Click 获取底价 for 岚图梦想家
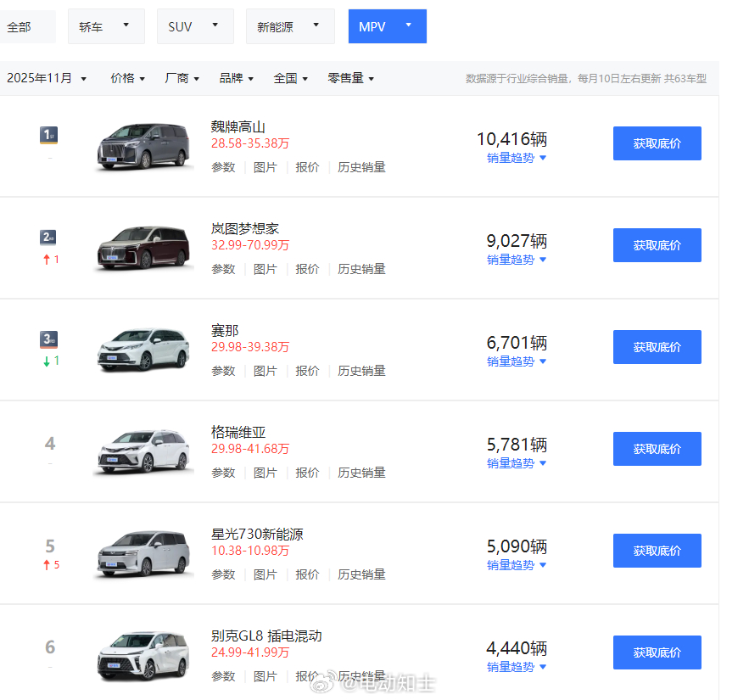749x700 pixels. coord(657,245)
